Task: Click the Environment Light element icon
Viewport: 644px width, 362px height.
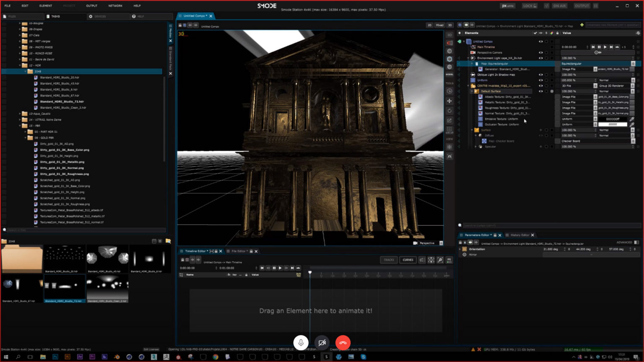Action: tap(473, 58)
